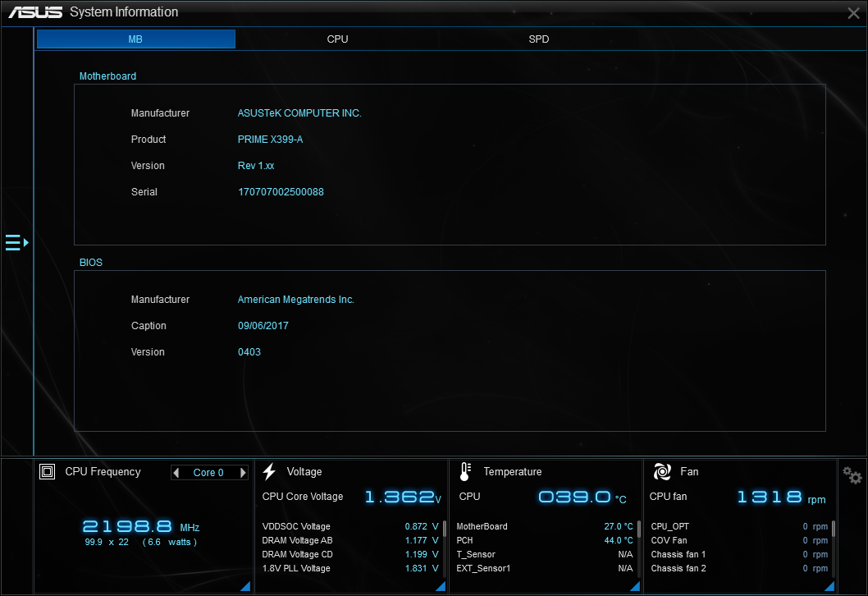The width and height of the screenshot is (868, 596).
Task: Click the Fan spinner icon
Action: pos(662,471)
